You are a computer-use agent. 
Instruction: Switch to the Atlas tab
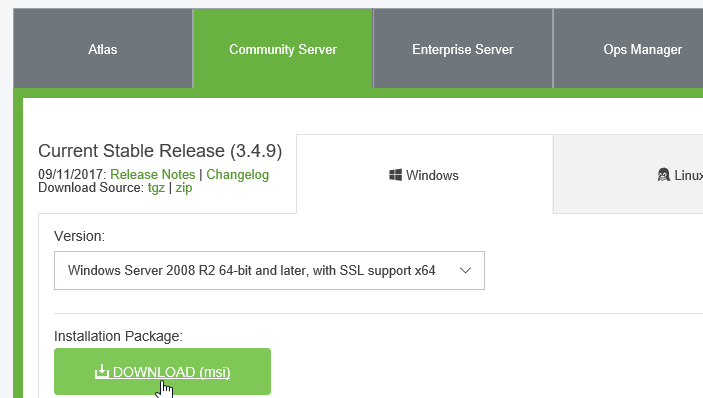click(103, 48)
